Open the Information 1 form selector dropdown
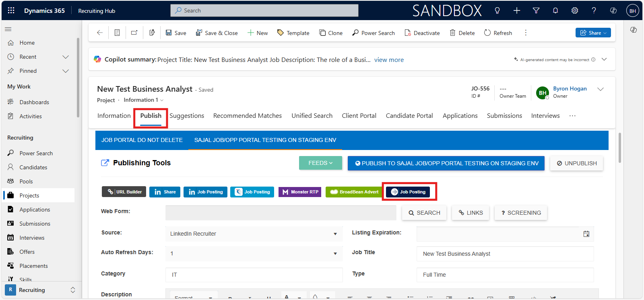Screen dimensions: 644x300 pos(144,100)
